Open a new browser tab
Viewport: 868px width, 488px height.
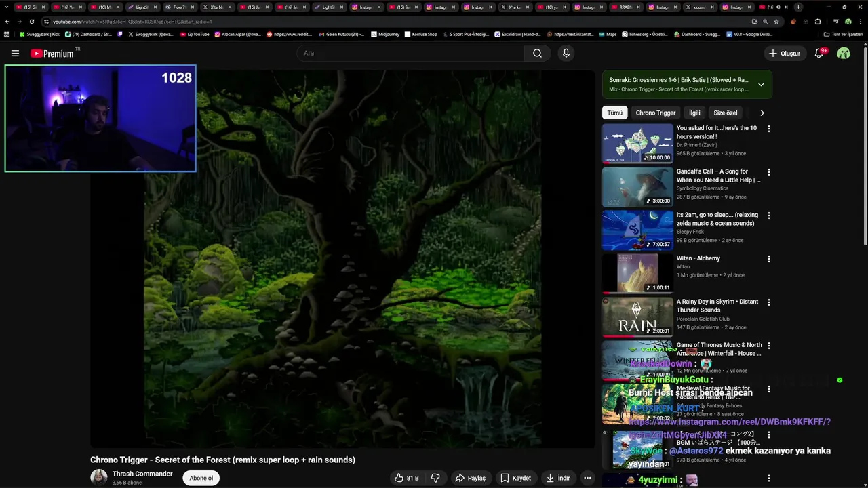coord(797,7)
